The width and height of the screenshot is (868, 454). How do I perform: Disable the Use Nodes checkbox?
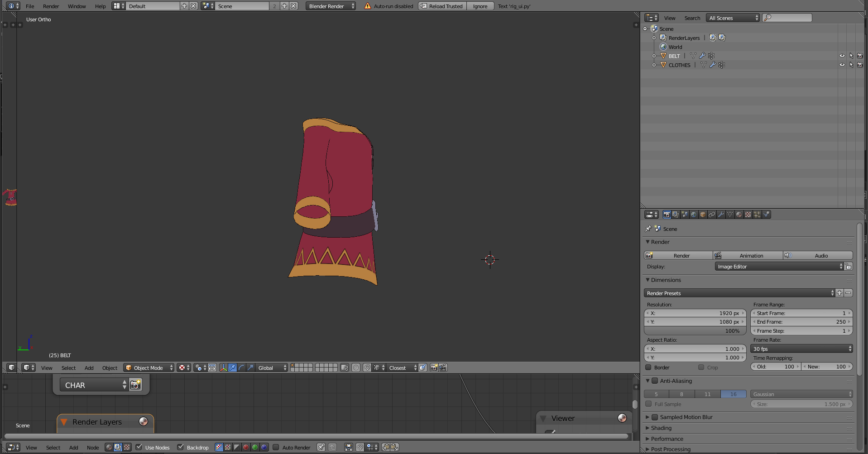(x=139, y=447)
